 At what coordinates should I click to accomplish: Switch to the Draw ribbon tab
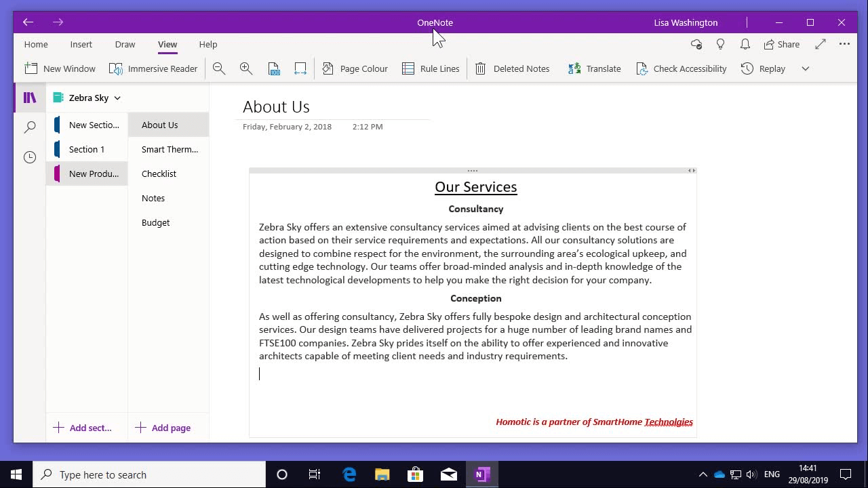point(125,44)
